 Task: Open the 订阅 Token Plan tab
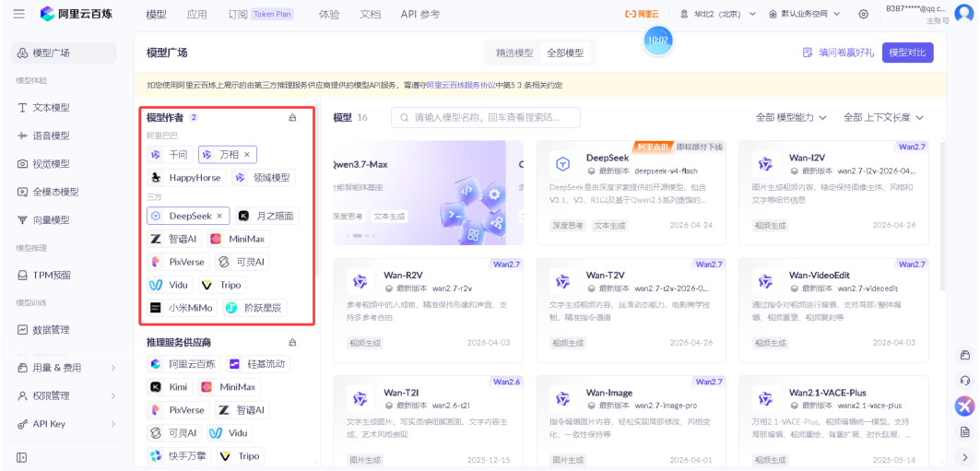261,14
